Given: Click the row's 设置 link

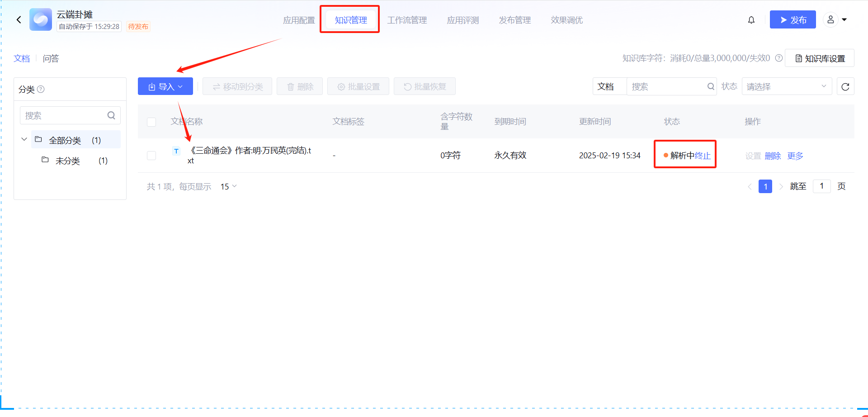Looking at the screenshot, I should (753, 156).
